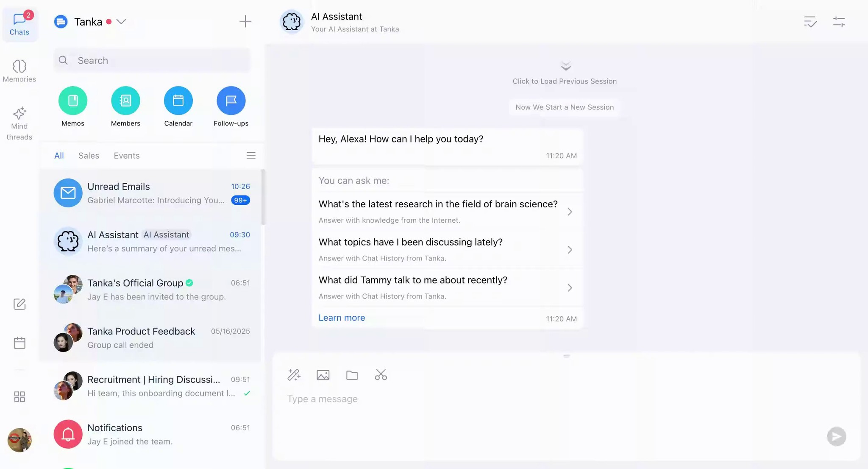Expand the Tanka workspace dropdown arrow
Image resolution: width=868 pixels, height=469 pixels.
(122, 22)
